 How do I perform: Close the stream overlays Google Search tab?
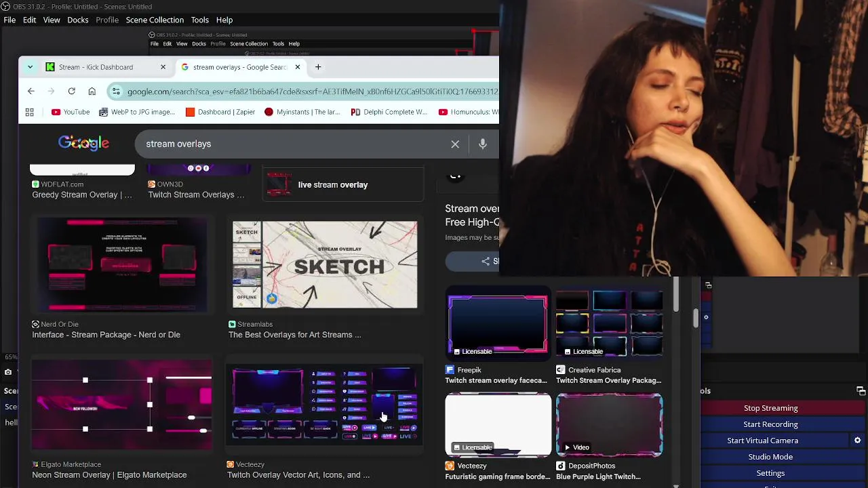[297, 67]
